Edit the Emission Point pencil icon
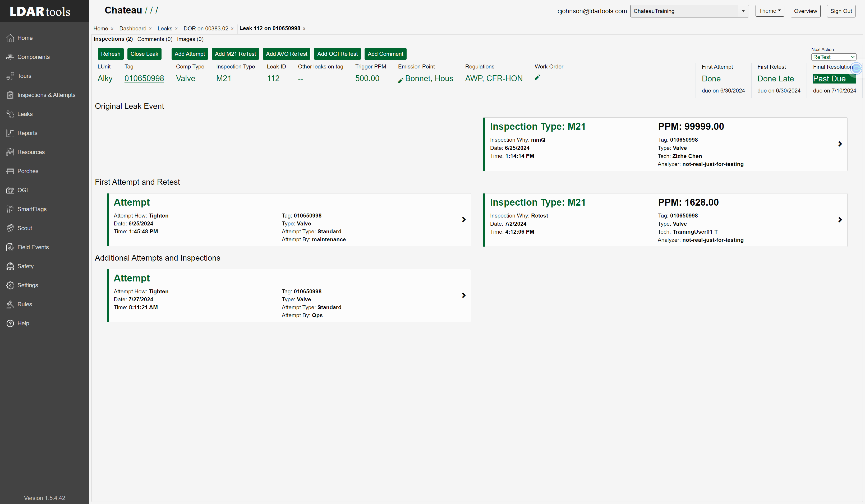The image size is (865, 504). point(401,80)
